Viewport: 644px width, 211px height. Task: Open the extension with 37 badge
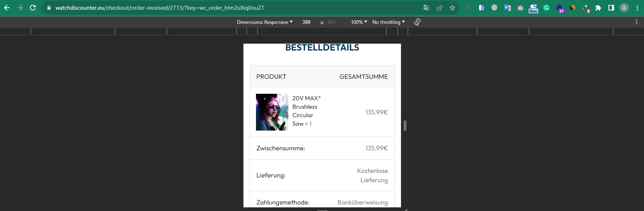coord(560,8)
